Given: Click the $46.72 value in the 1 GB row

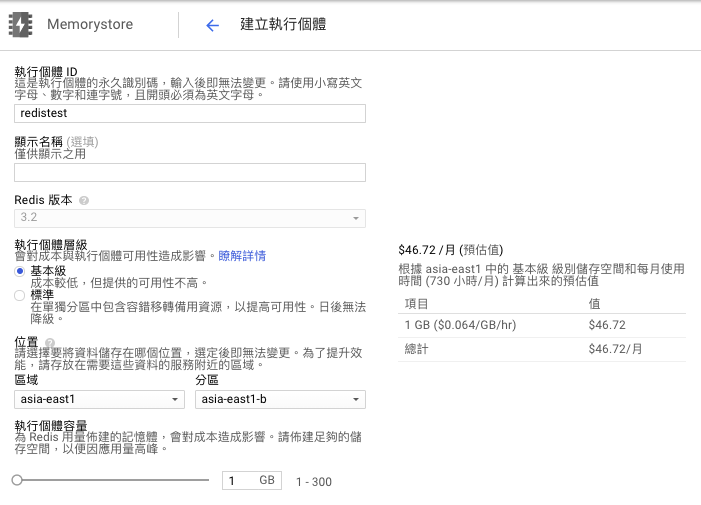Looking at the screenshot, I should point(607,325).
